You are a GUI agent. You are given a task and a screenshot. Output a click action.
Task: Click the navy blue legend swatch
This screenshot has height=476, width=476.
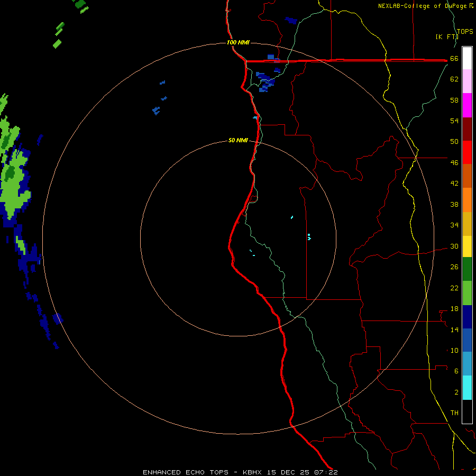pos(467,317)
